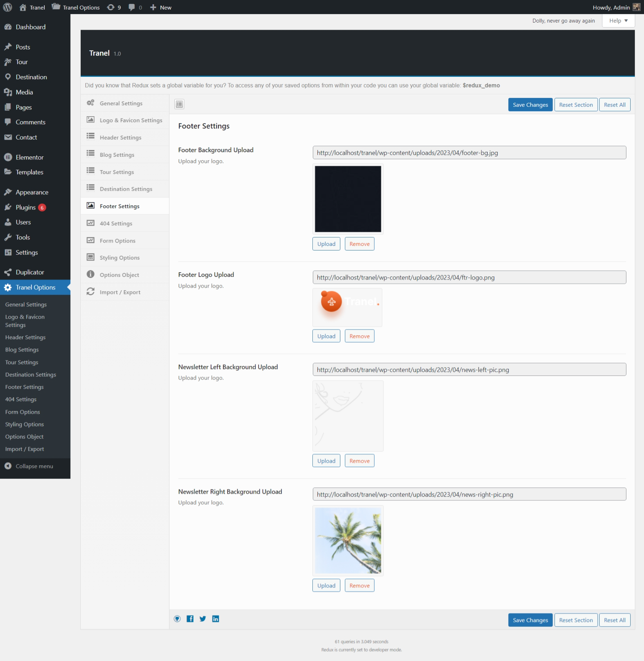
Task: Click the Tools wrench icon
Action: [x=8, y=237]
